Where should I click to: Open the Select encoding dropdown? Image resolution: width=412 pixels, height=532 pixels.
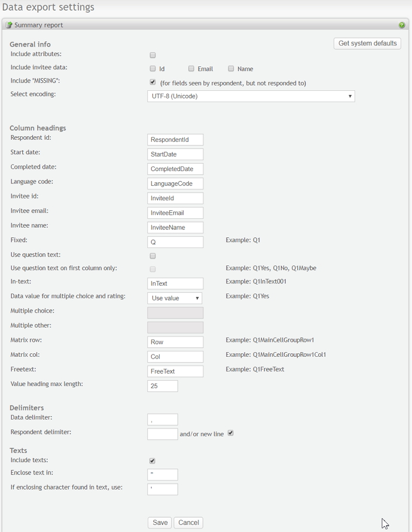click(x=251, y=96)
